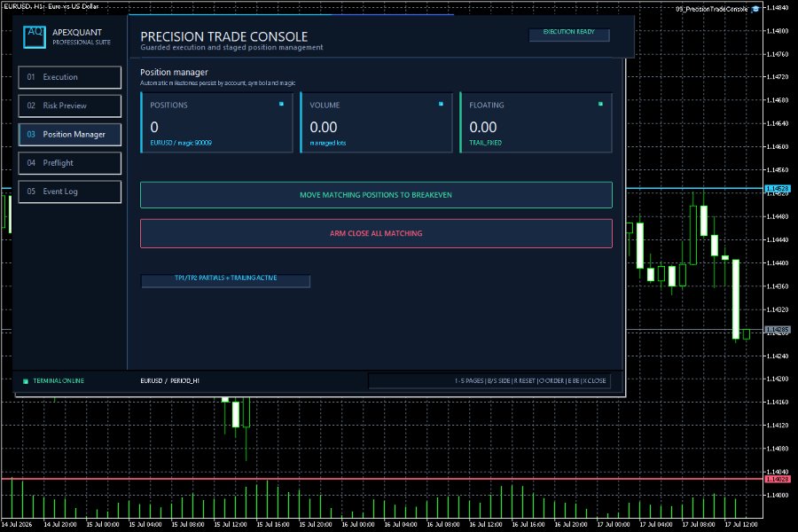
Task: Click the keyboard shortcuts hint bar
Action: (489, 380)
